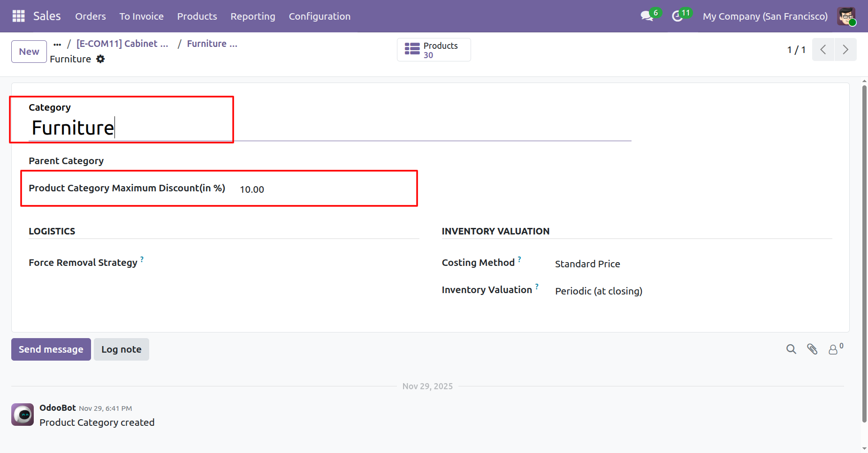
Task: Go to the Furniture breadcrumb link
Action: pyautogui.click(x=212, y=44)
